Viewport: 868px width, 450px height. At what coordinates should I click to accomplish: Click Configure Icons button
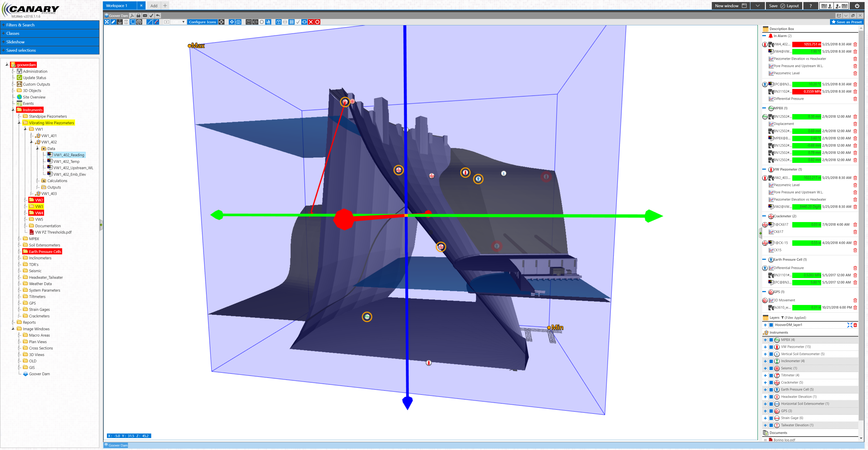tap(202, 22)
